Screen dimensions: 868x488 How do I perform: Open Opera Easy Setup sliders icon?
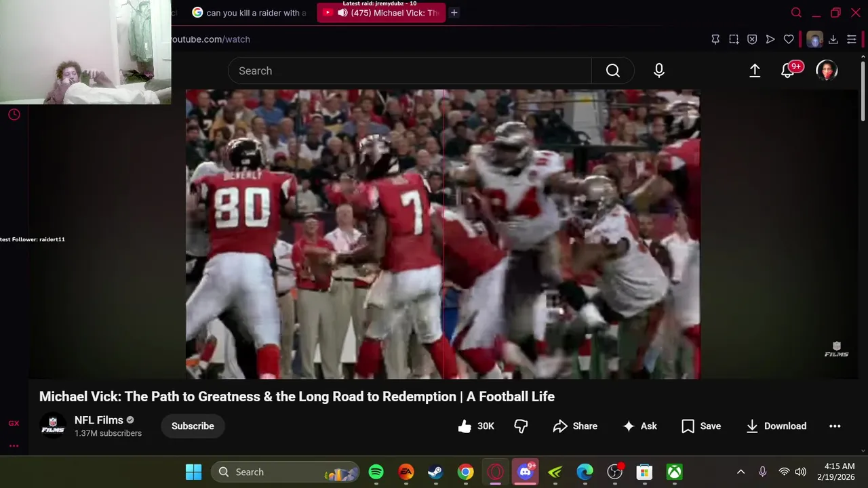(852, 39)
